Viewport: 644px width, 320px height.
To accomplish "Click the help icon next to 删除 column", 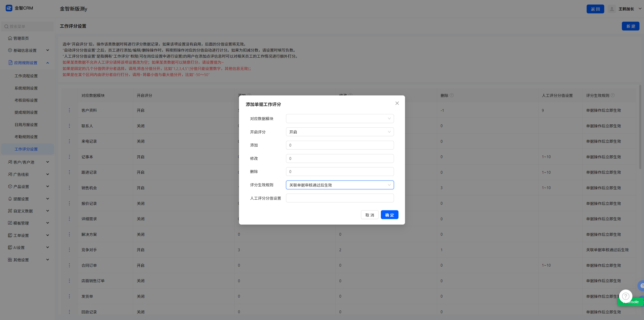I will 452,95.
